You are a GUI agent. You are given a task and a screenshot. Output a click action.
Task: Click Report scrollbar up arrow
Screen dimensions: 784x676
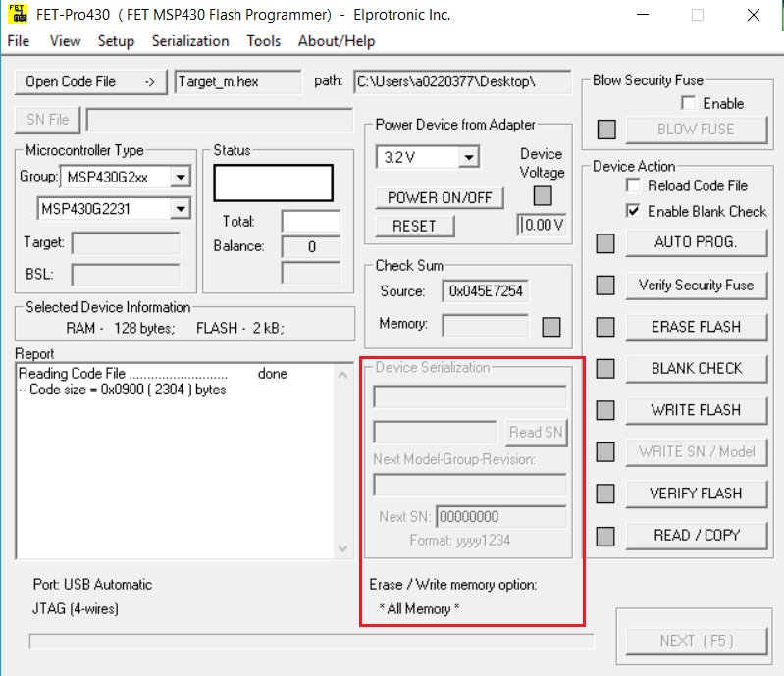click(343, 375)
